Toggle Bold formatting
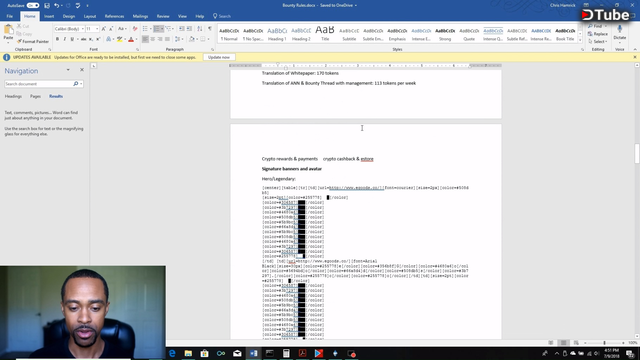 [57, 39]
